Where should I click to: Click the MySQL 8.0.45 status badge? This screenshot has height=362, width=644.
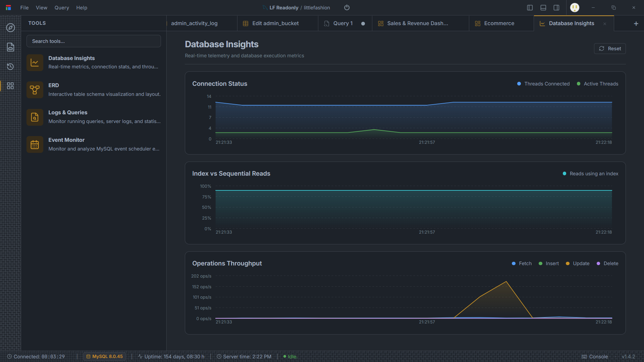(104, 357)
